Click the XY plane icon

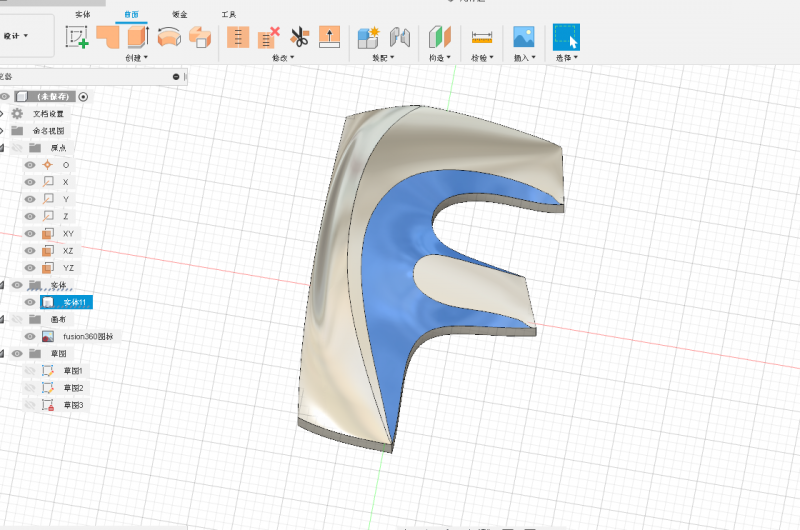pos(47,234)
